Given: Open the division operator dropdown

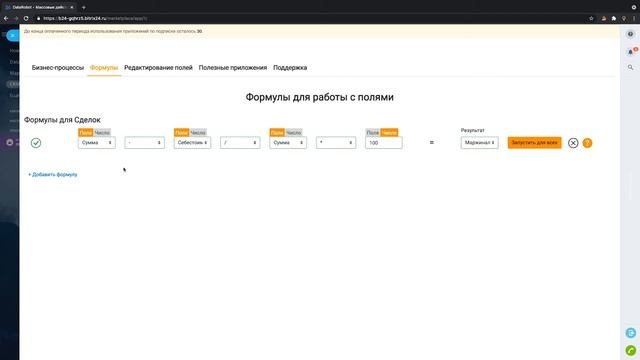Looking at the screenshot, I should coord(240,143).
